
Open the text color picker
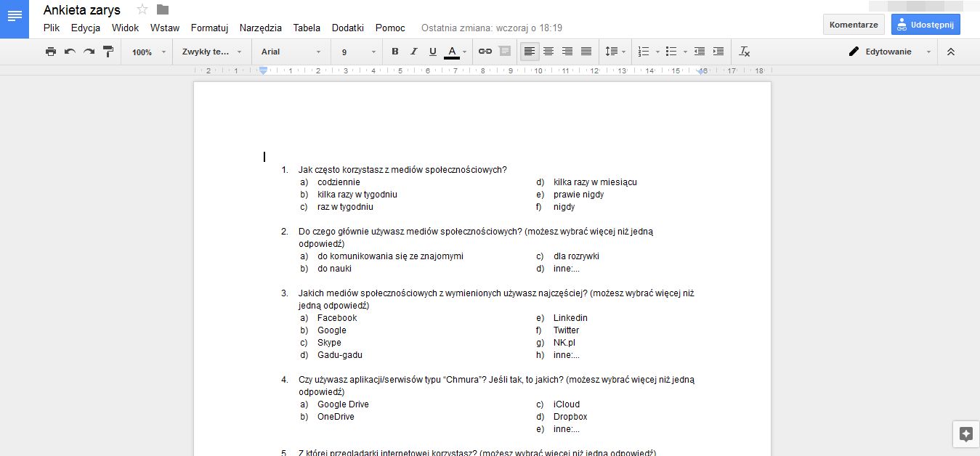point(455,52)
